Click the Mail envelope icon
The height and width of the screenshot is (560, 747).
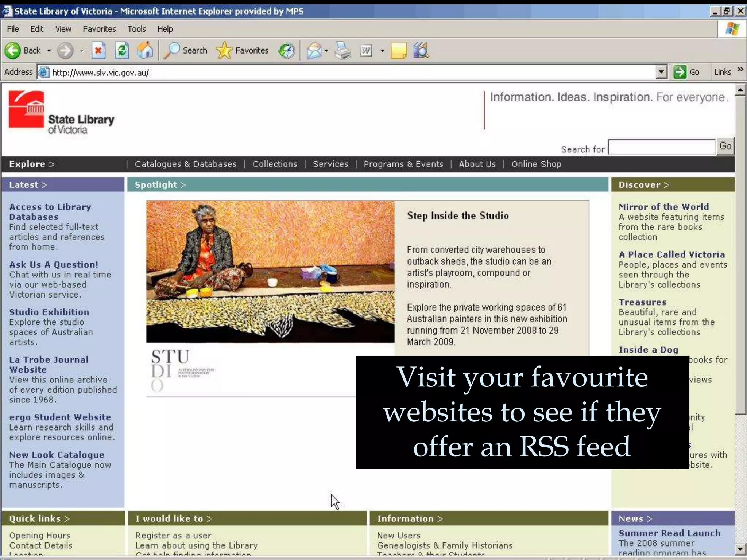(x=314, y=50)
